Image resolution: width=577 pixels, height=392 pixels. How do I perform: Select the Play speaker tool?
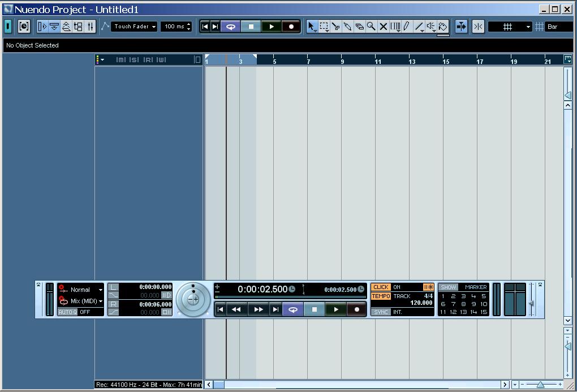(x=430, y=27)
